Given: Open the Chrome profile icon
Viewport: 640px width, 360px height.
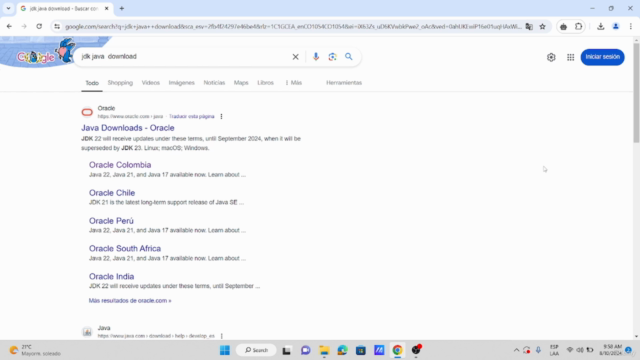Looking at the screenshot, I should point(616,27).
